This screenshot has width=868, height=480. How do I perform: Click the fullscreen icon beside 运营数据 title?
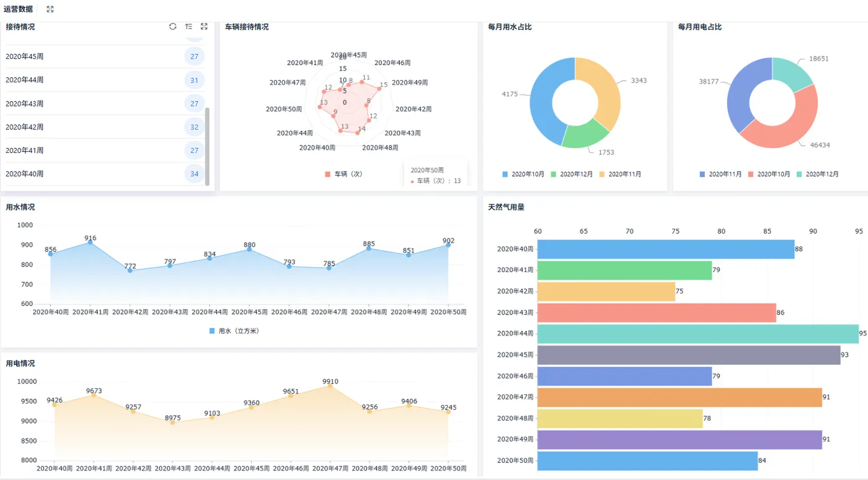point(50,9)
